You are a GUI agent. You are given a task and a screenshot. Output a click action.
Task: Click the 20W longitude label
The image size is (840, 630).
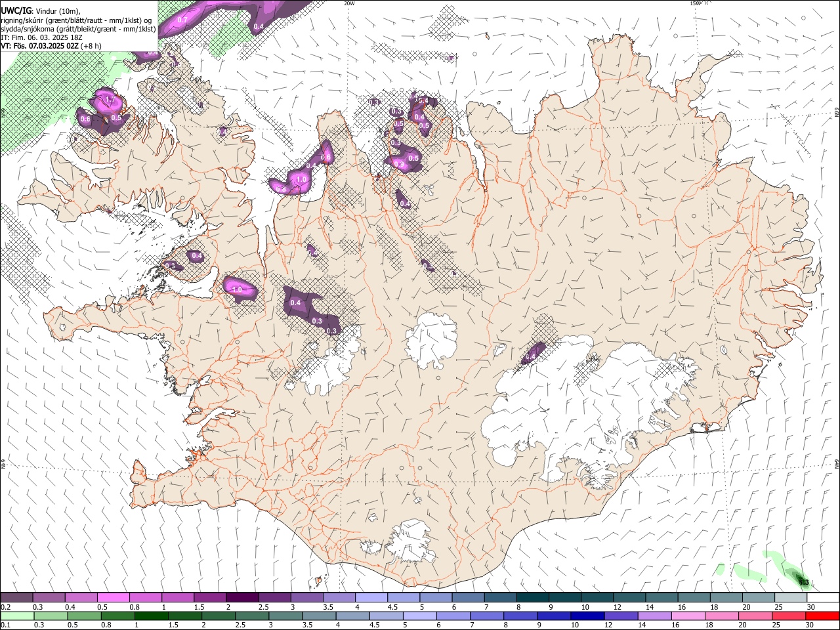click(x=349, y=3)
